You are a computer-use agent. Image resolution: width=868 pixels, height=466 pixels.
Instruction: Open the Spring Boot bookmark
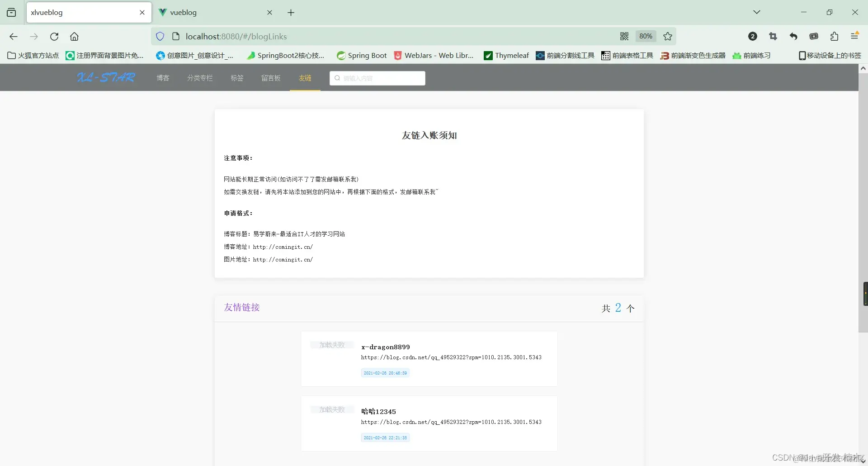[362, 55]
